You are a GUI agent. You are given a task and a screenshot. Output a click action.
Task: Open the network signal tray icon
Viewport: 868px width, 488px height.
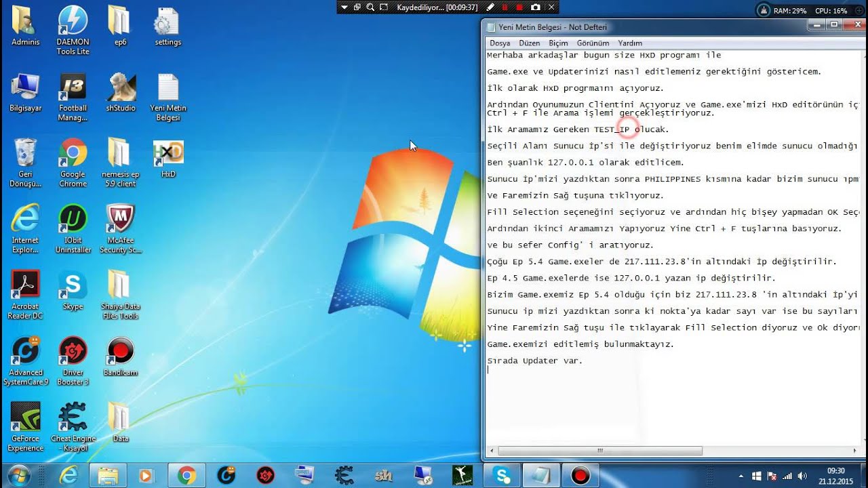pos(787,476)
